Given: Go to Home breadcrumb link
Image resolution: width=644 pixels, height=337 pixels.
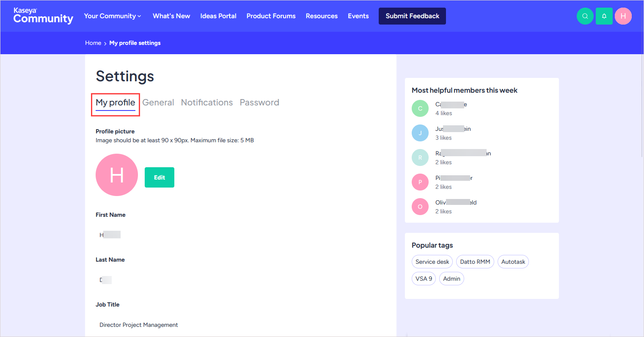Looking at the screenshot, I should pyautogui.click(x=93, y=43).
